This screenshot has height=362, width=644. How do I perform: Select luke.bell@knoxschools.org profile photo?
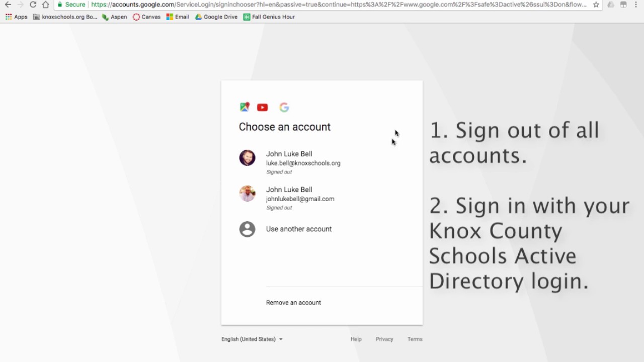pyautogui.click(x=247, y=158)
